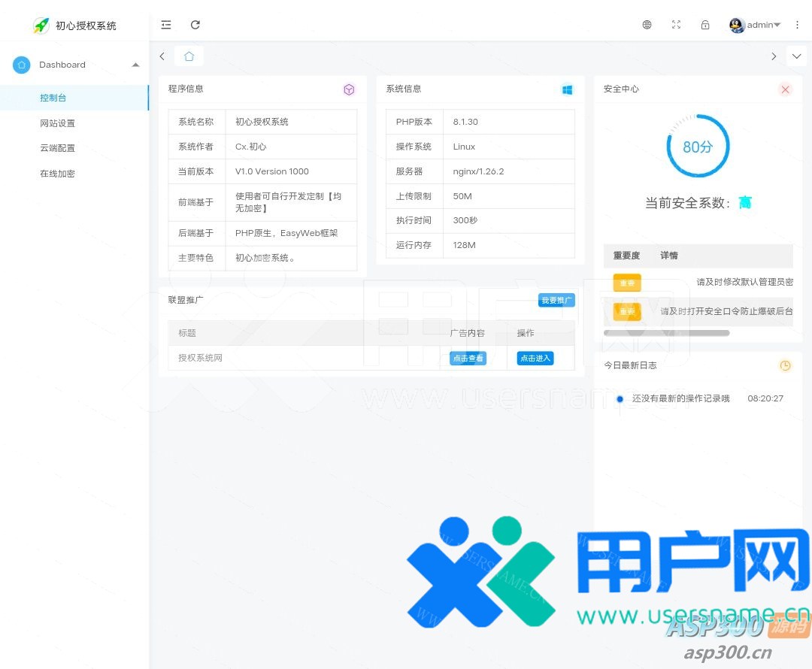Click the log timestamp 08:20:27
The height and width of the screenshot is (669, 812).
click(765, 398)
